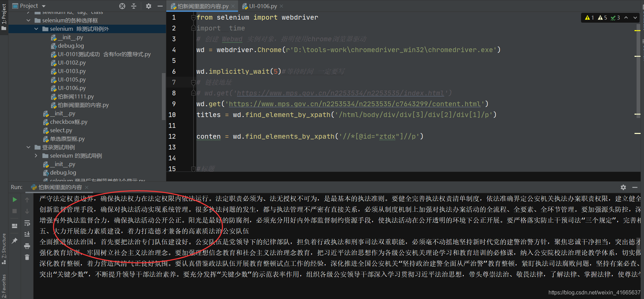Click the down arrow in Run toolbar
644x299 pixels.
pos(27,211)
